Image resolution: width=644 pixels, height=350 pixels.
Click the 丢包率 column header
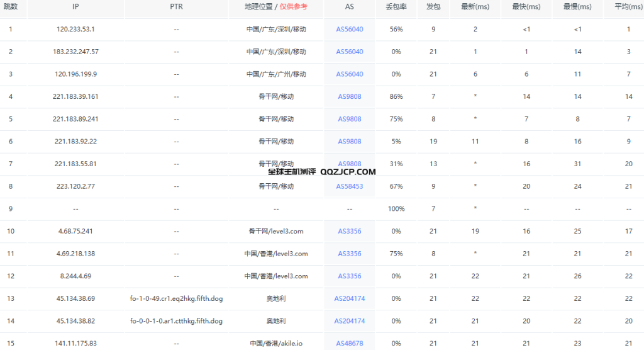pyautogui.click(x=396, y=6)
